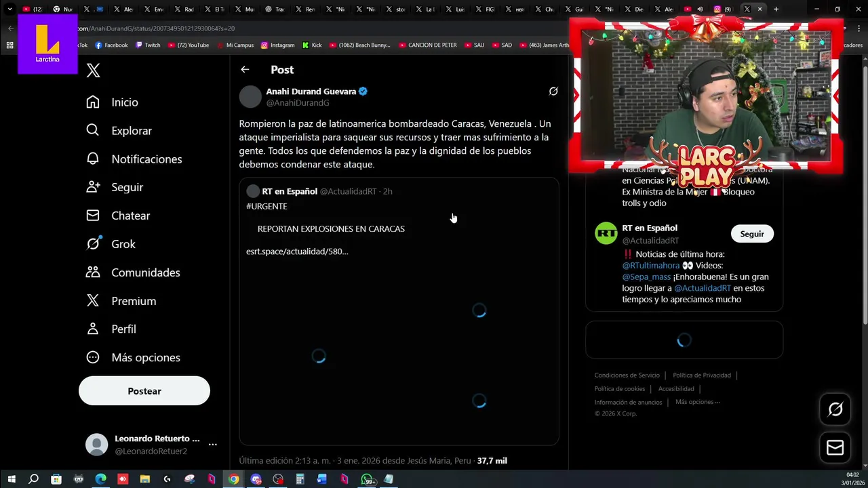Viewport: 868px width, 488px height.
Task: Go back with the Post arrow
Action: coord(245,70)
